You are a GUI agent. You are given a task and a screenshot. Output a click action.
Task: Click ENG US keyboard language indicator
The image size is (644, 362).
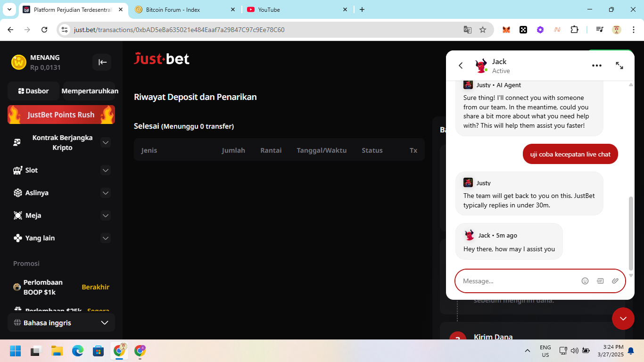[x=545, y=351]
